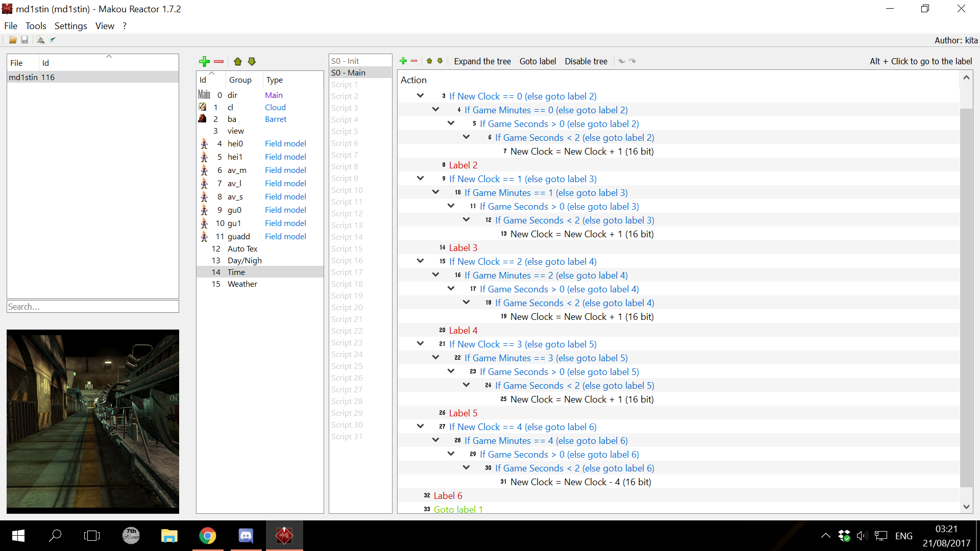Open the search magnifier toolbar icon
Image resolution: width=980 pixels, height=551 pixels.
(x=40, y=40)
